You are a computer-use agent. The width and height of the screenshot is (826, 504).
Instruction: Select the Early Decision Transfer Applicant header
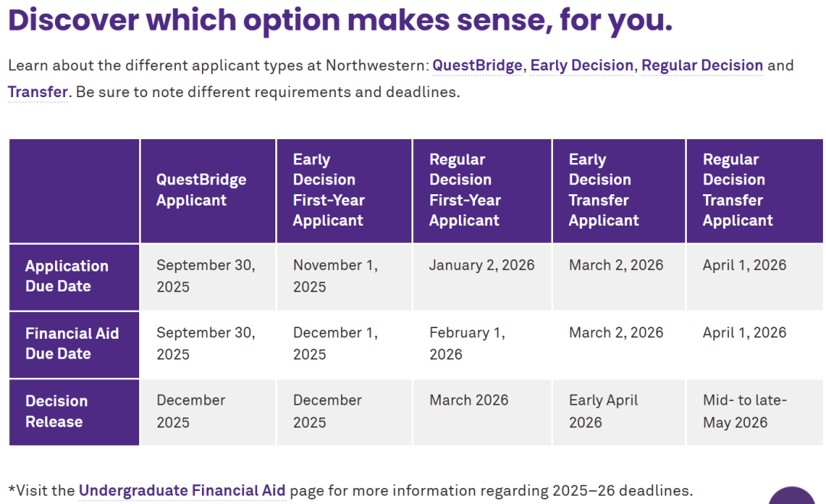coord(603,190)
